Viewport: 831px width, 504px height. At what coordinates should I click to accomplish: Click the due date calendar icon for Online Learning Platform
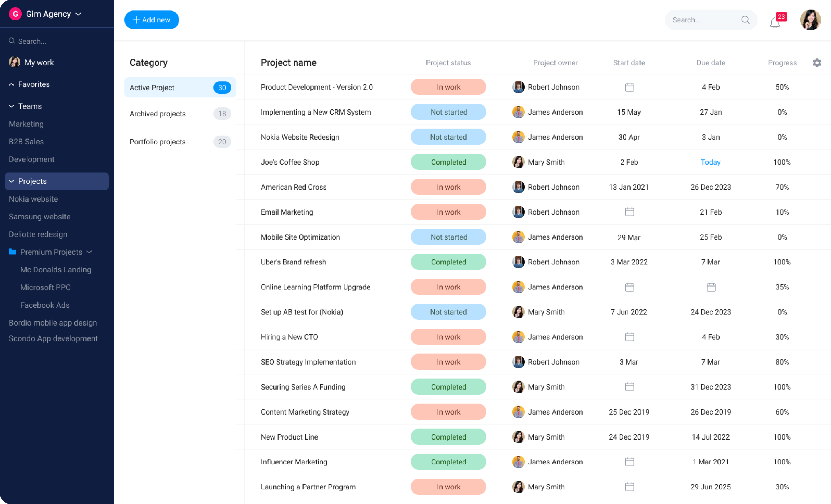pos(711,287)
